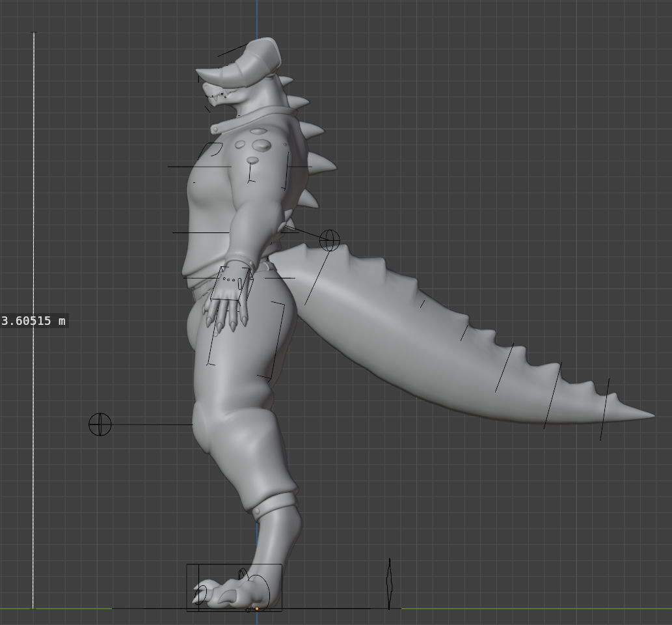The width and height of the screenshot is (672, 625).
Task: Select the sphere control in front of the knee
Action: [100, 424]
